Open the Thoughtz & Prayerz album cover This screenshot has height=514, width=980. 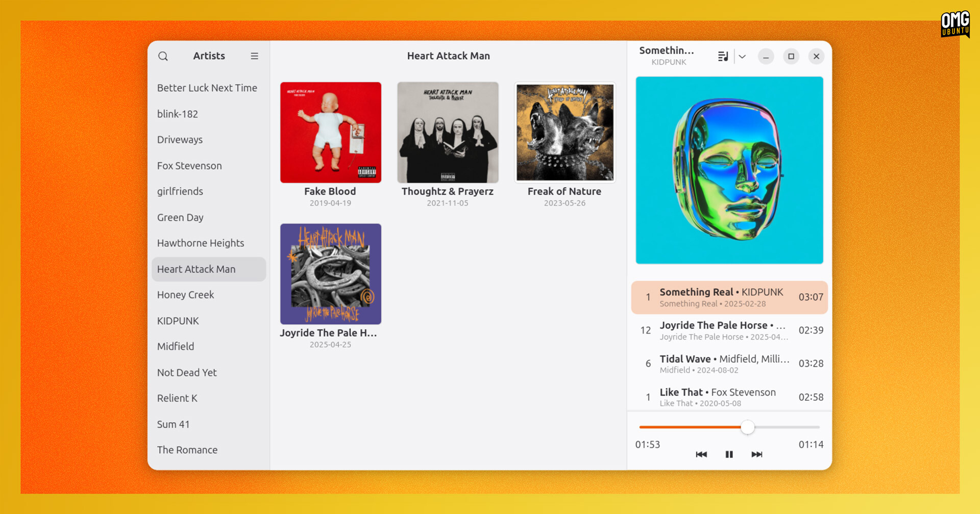448,133
